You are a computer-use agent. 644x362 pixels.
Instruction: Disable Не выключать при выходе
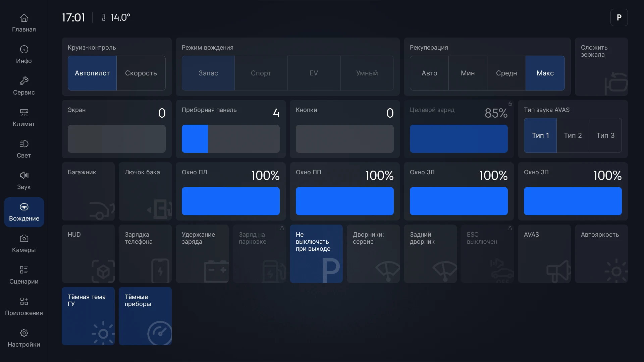[316, 254]
